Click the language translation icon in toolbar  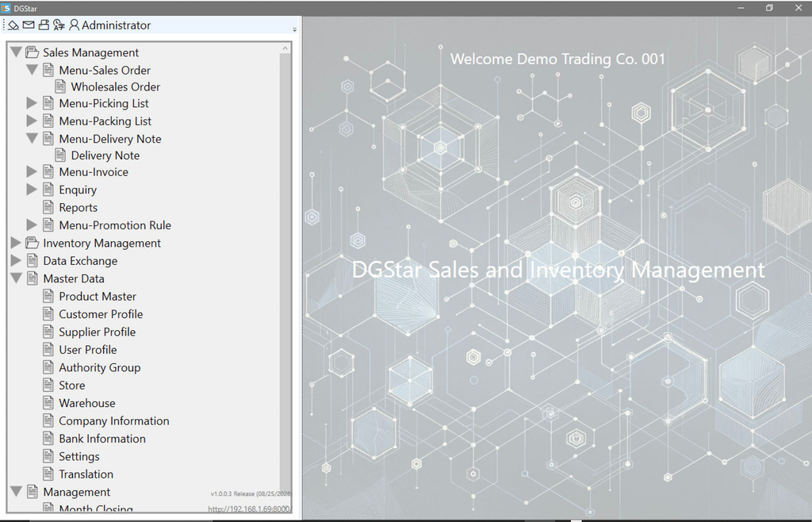pos(59,25)
